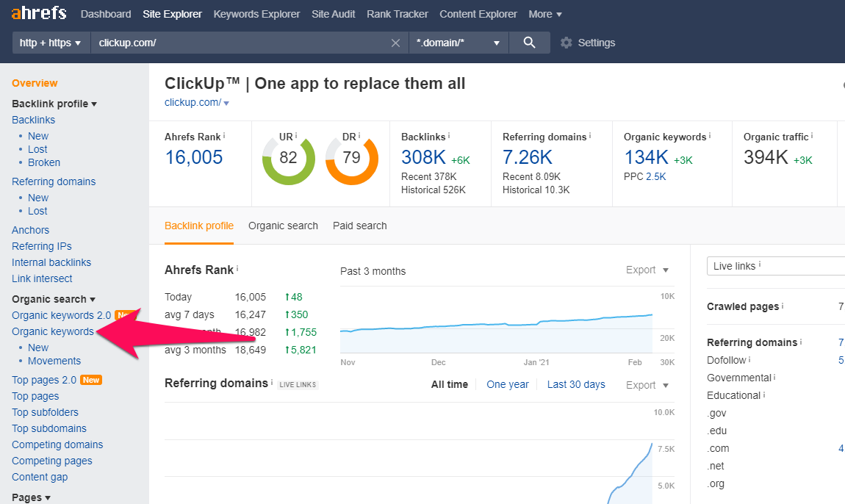Open the http + https protocol dropdown

tap(50, 43)
